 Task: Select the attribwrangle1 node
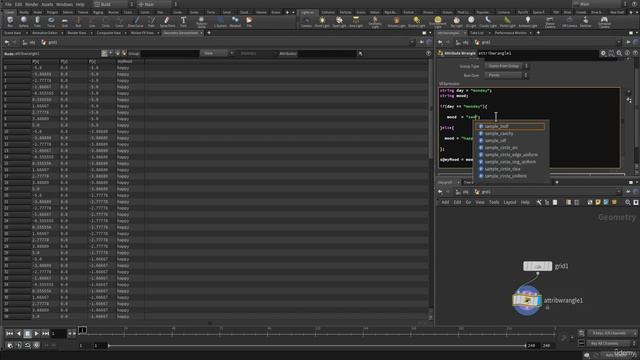coord(527,300)
